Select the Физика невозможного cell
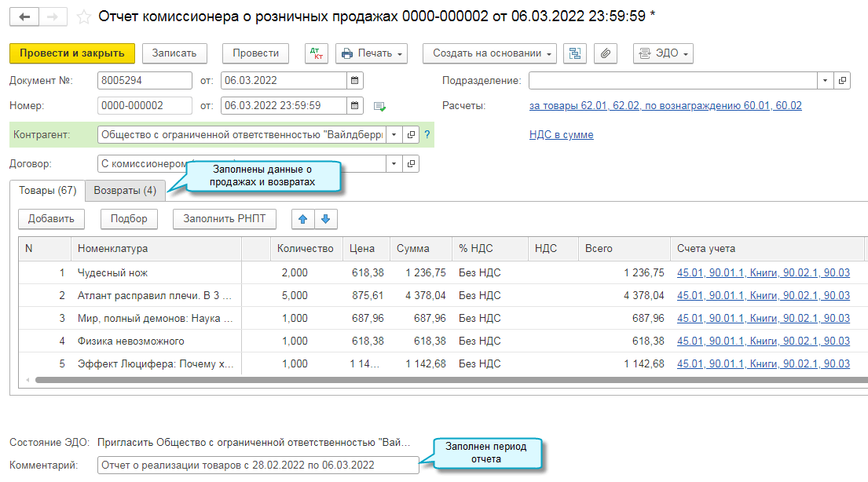Screen dimensions: 868x482 tap(156, 341)
